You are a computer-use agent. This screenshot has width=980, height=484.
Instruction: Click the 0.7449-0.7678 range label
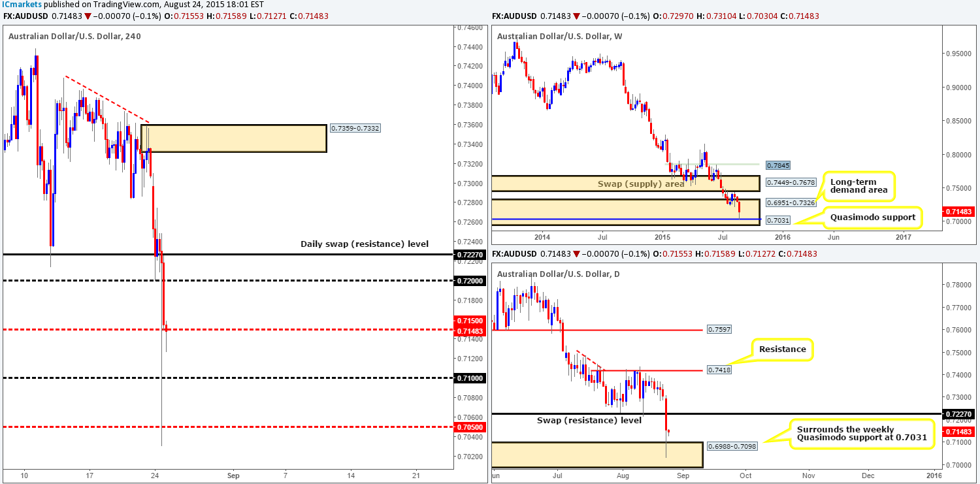click(791, 182)
